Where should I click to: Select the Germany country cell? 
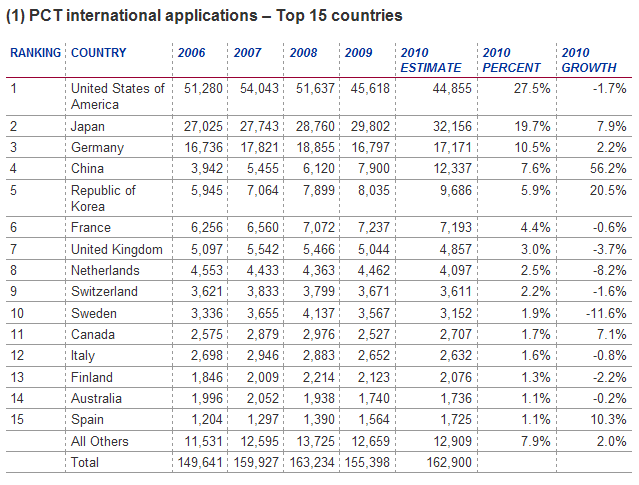[97, 148]
